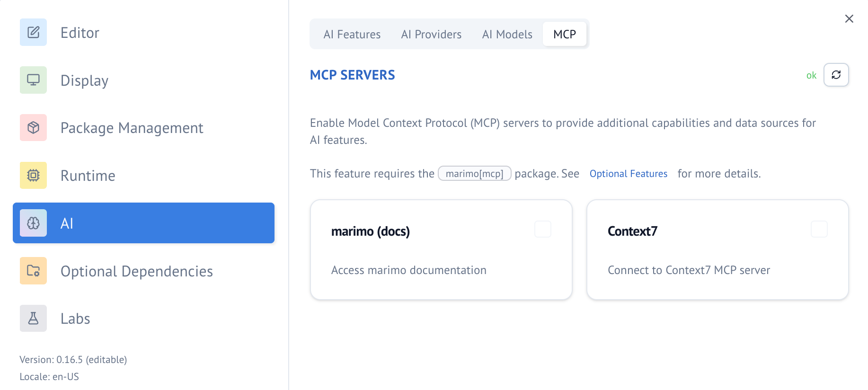Enable the Context7 server checkbox
This screenshot has width=868, height=390.
tap(819, 229)
